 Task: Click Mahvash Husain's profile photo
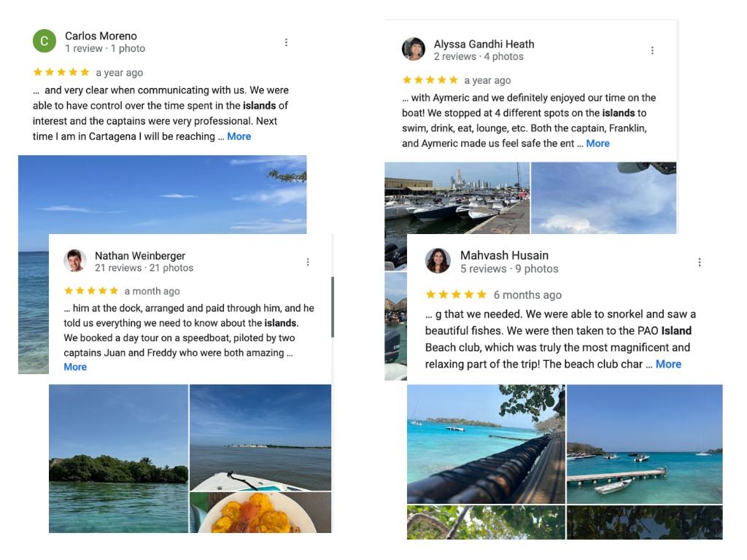coord(438,260)
